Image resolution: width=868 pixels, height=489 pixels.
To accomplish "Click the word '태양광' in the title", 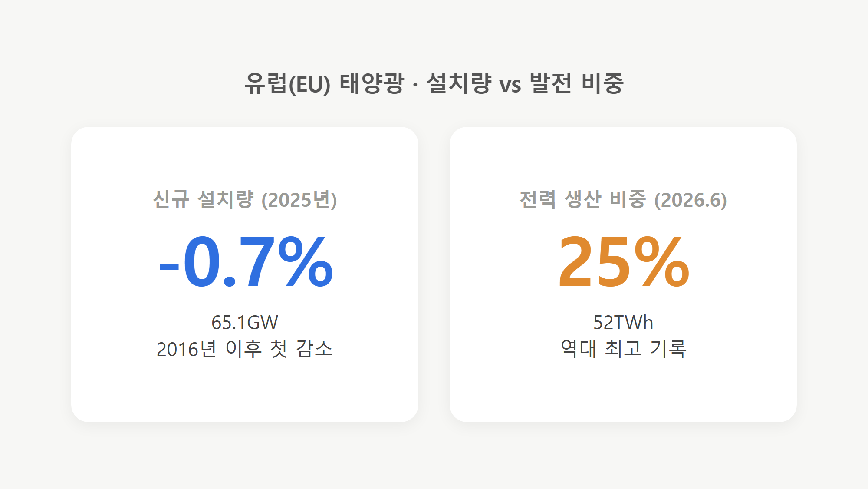I will (372, 83).
